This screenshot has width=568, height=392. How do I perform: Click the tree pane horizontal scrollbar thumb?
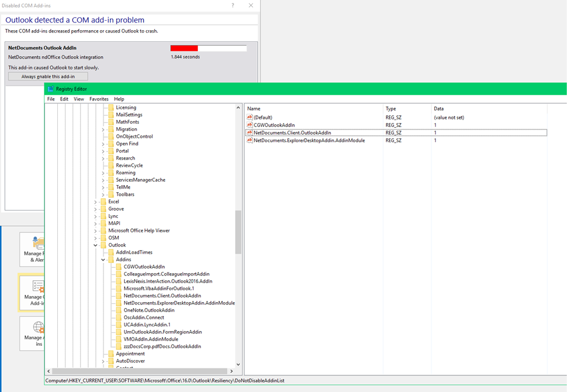pyautogui.click(x=139, y=371)
